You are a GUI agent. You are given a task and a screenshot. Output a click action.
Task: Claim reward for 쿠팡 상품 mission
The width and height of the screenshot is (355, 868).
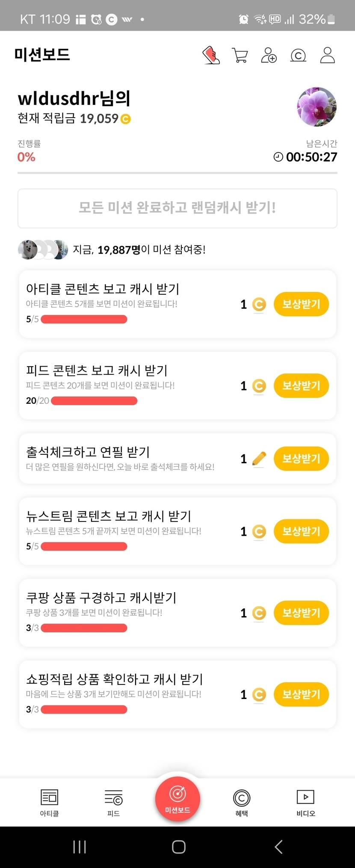[301, 613]
